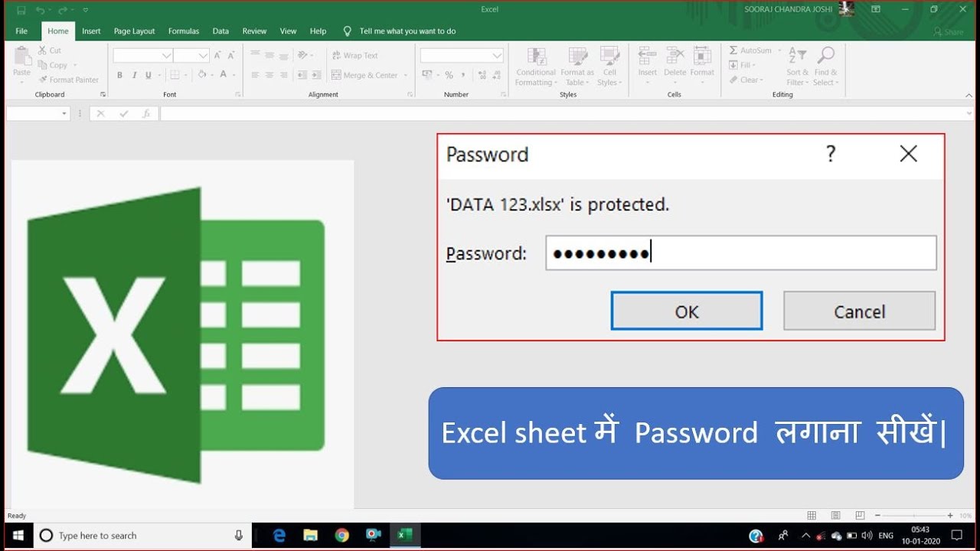
Task: Click the Align Left icon
Action: click(254, 75)
